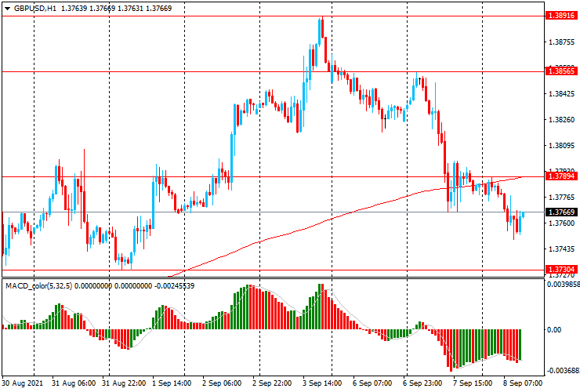Click the -0.003688 MACD scale minimum
580x392 pixels.
tap(564, 371)
